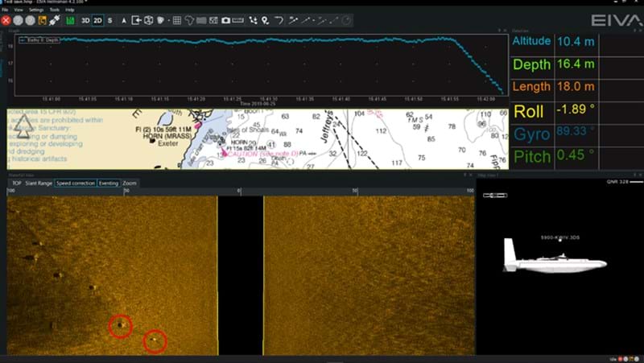
Task: Click the Roll value in data panel
Action: (570, 111)
